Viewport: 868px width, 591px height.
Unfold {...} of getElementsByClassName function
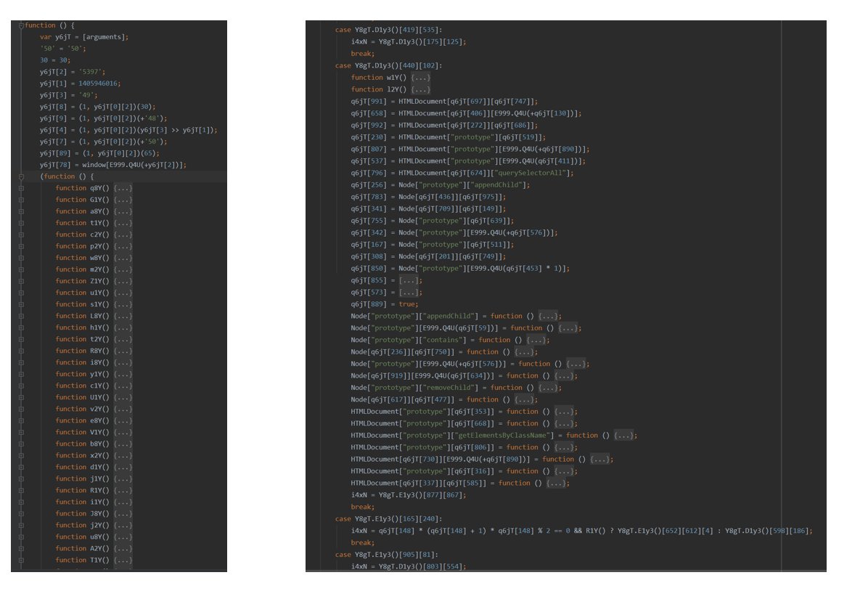click(624, 436)
